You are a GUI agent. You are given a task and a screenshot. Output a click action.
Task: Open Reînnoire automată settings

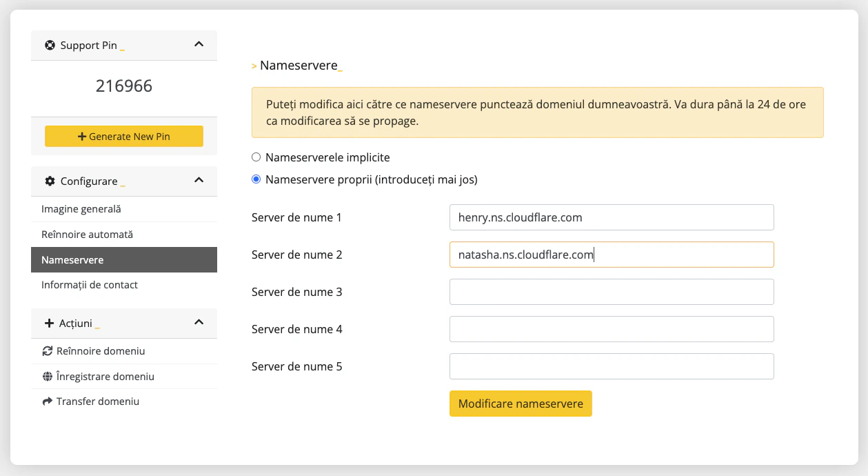pos(124,235)
